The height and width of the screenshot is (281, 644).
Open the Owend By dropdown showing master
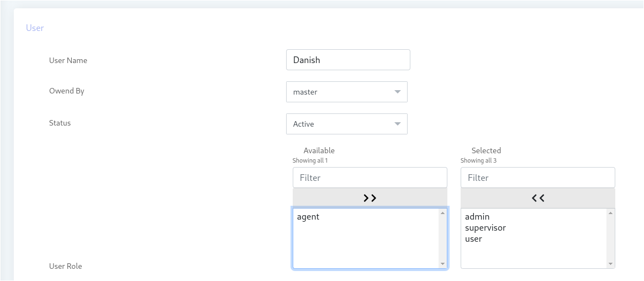346,92
